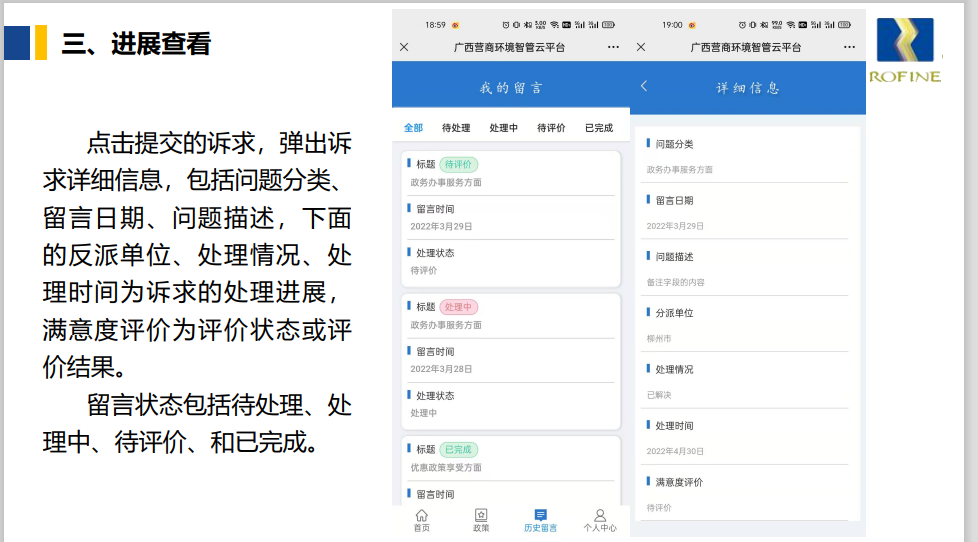Close the 我的留言 screen with the X icon
Image resolution: width=978 pixels, height=542 pixels.
pyautogui.click(x=404, y=47)
